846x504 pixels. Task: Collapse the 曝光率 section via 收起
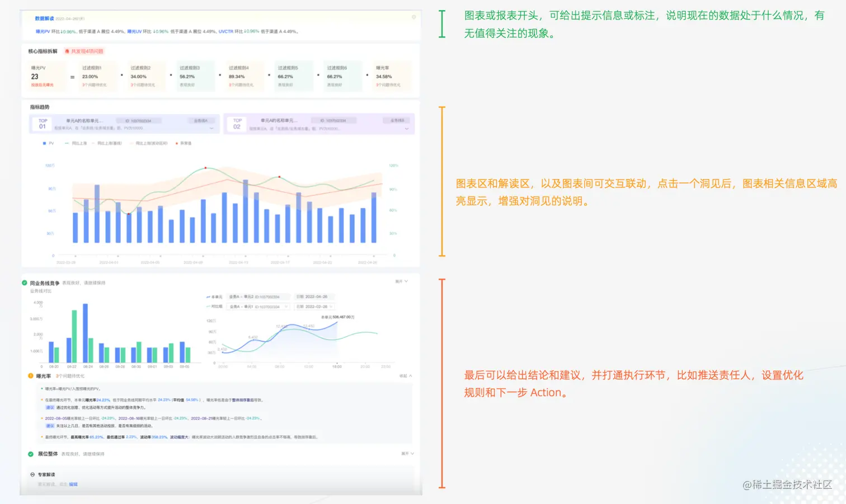coord(406,376)
